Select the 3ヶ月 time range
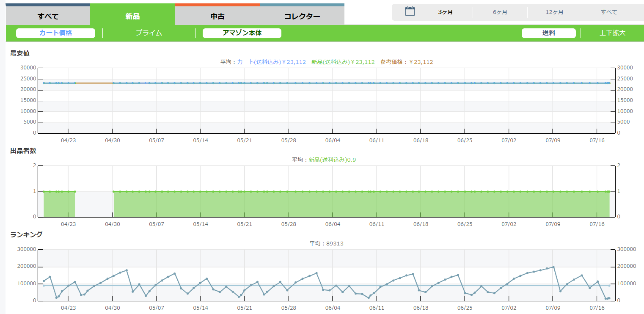 [445, 12]
